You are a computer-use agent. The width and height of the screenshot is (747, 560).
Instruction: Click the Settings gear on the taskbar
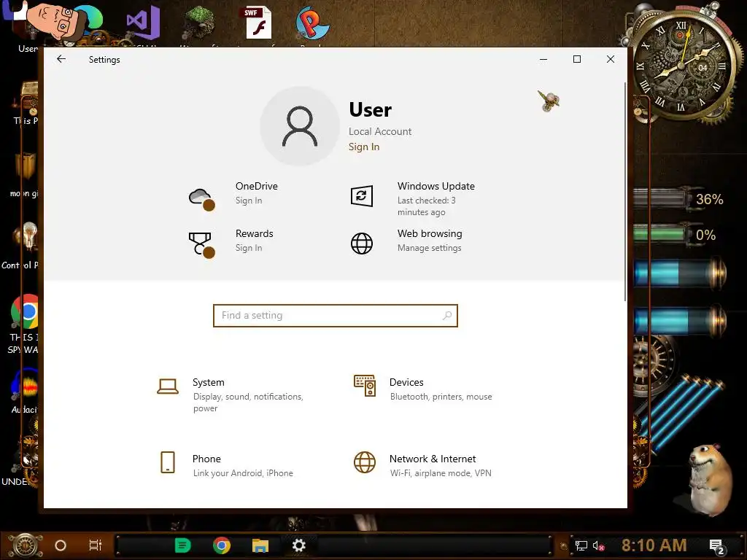pyautogui.click(x=298, y=545)
